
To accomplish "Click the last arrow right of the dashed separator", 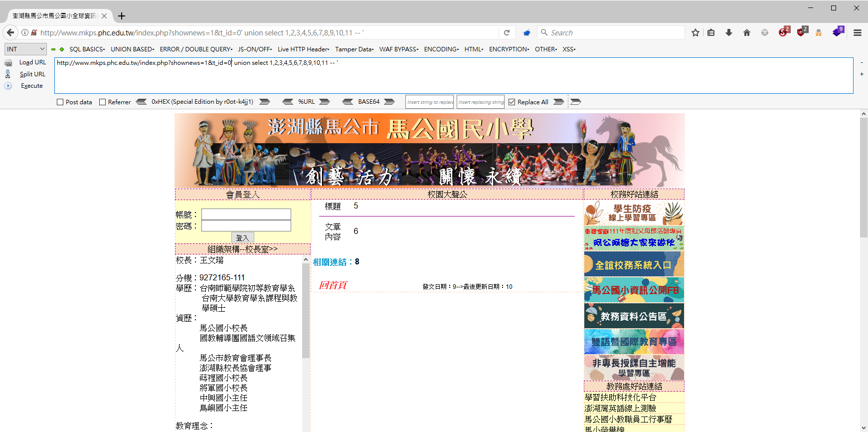I will 576,102.
